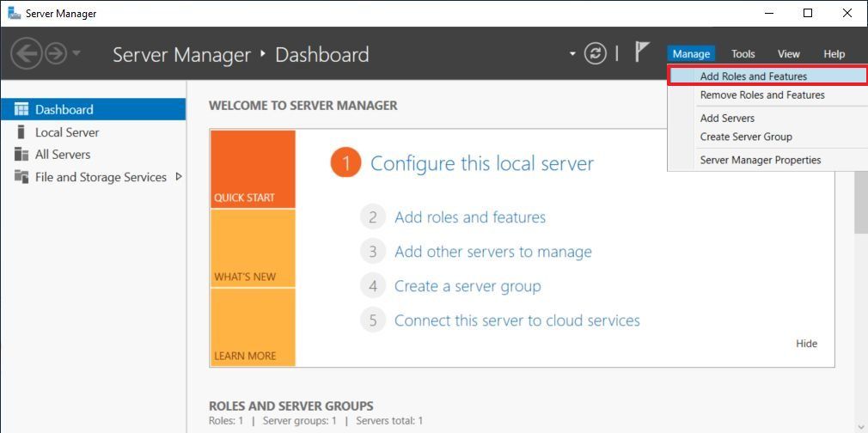Click Add other servers to manage link
Screen dimensions: 868x433
[x=493, y=252]
